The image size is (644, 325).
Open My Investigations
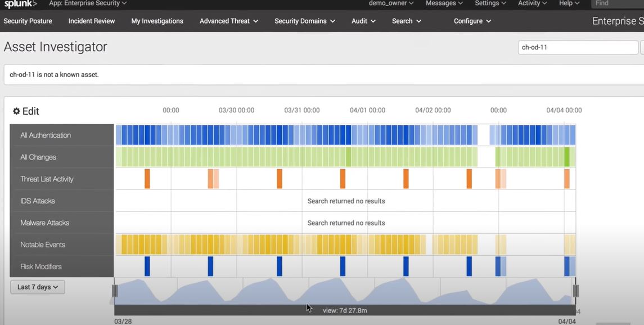click(x=157, y=21)
